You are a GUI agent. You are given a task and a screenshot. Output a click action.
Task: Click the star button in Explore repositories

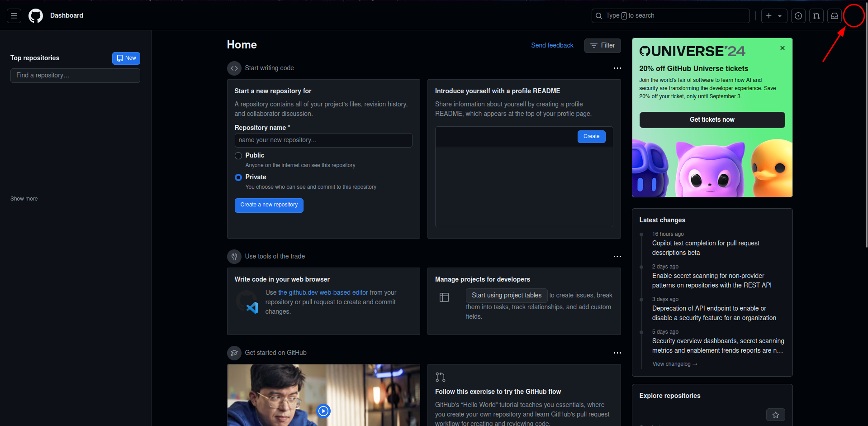pos(776,415)
